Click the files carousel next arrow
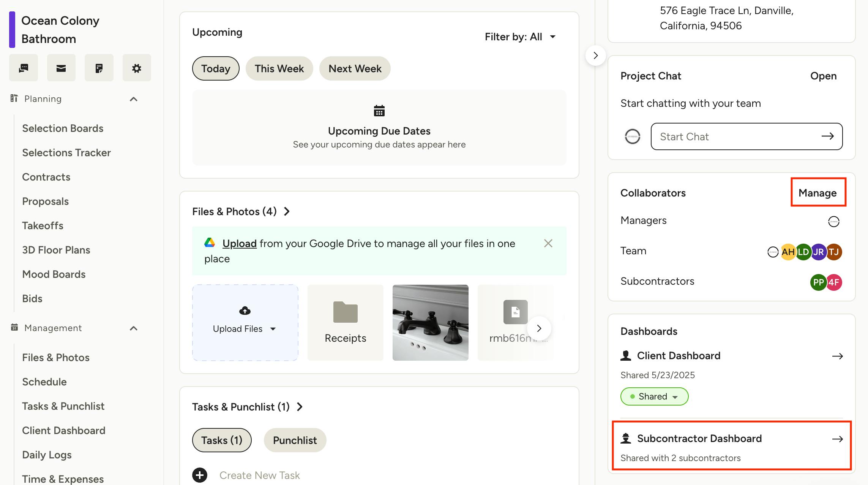This screenshot has width=868, height=485. (539, 328)
